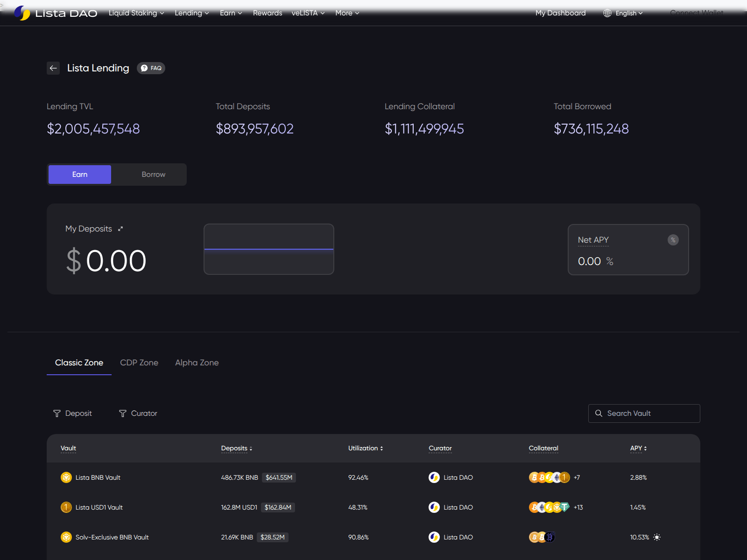Open the Deposit filter

point(72,413)
